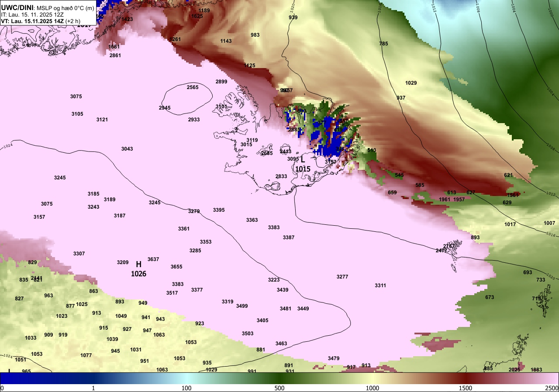
Task: Select the map title 'UWC/DINI: MSLP og hæð 0°C (m)'
Action: click(47, 8)
